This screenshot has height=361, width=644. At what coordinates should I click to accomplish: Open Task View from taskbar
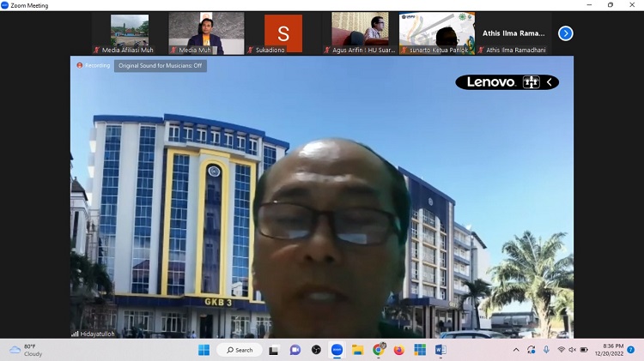click(274, 350)
